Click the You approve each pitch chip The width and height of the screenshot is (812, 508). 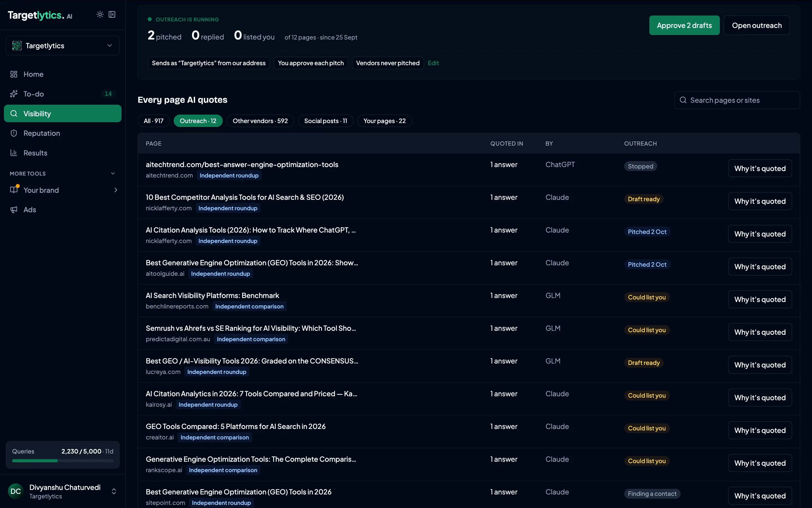311,63
